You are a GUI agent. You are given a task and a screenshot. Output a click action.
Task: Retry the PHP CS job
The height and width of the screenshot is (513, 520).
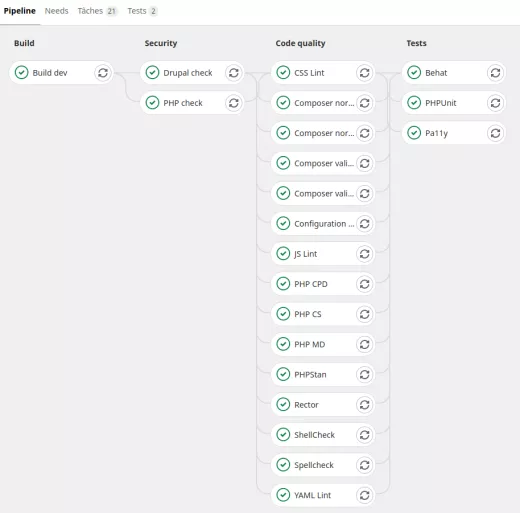coord(365,314)
